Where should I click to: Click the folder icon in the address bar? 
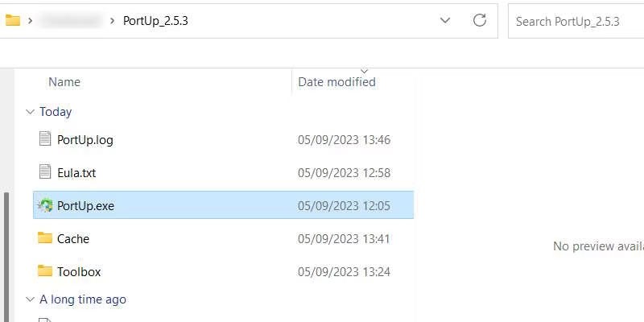coord(12,20)
